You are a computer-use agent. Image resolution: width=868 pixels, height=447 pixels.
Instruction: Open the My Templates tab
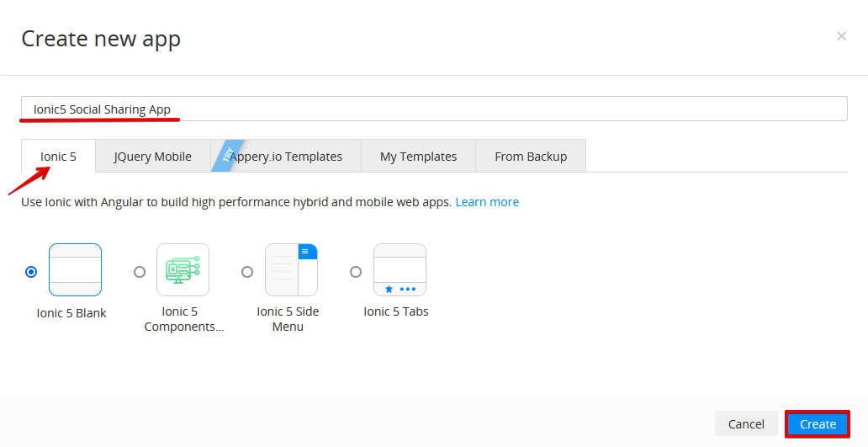[419, 157]
